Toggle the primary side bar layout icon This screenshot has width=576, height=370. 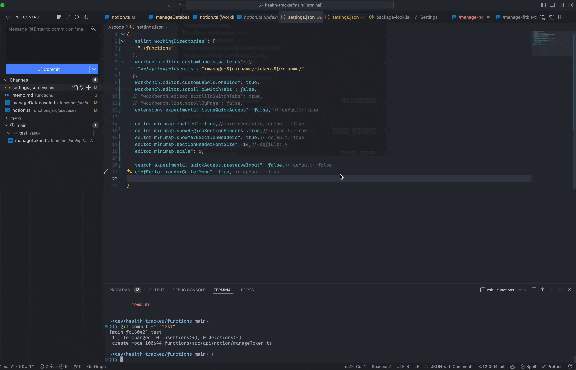[543, 5]
